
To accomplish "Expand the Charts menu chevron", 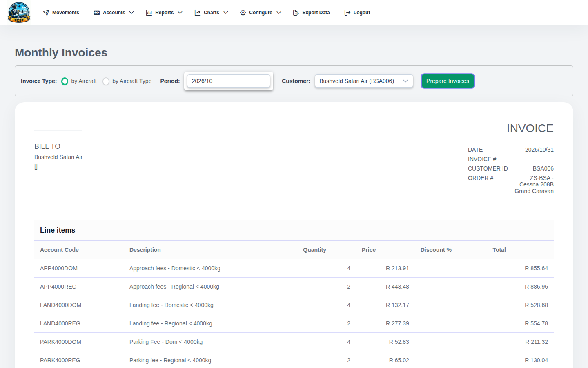I will [x=226, y=13].
